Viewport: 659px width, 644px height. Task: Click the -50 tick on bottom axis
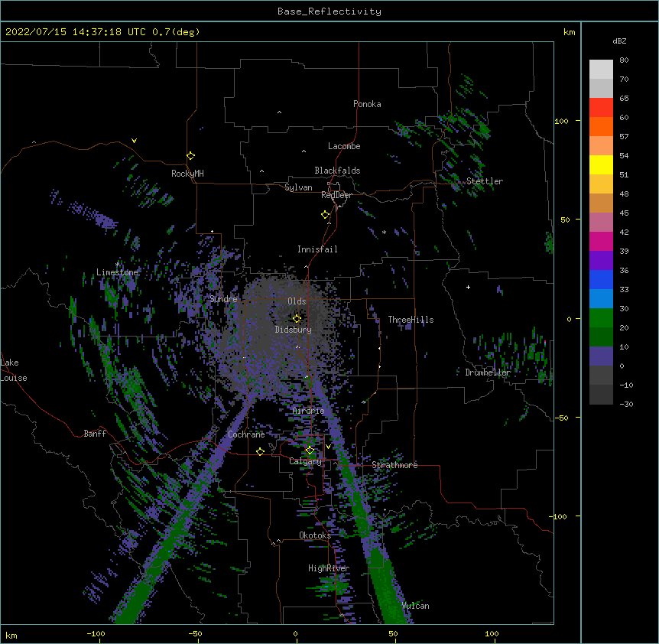click(x=195, y=633)
